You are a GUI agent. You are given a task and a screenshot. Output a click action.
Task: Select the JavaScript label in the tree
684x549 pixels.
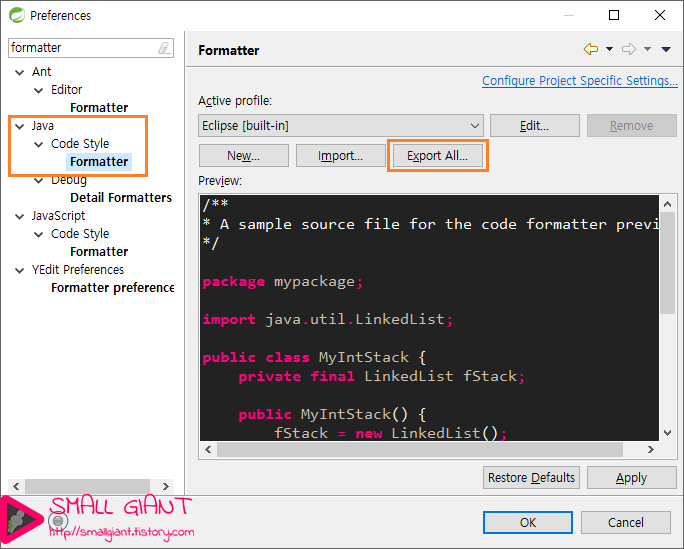tap(58, 216)
